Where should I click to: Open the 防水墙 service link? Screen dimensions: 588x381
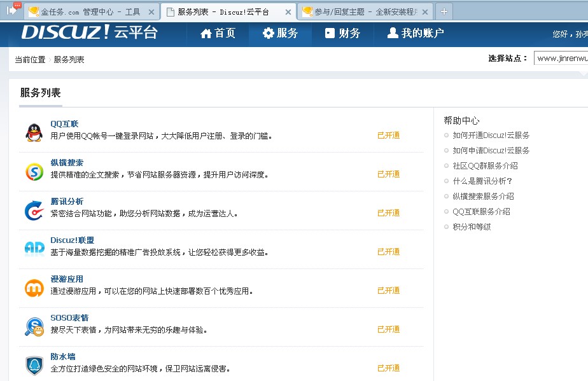[63, 357]
